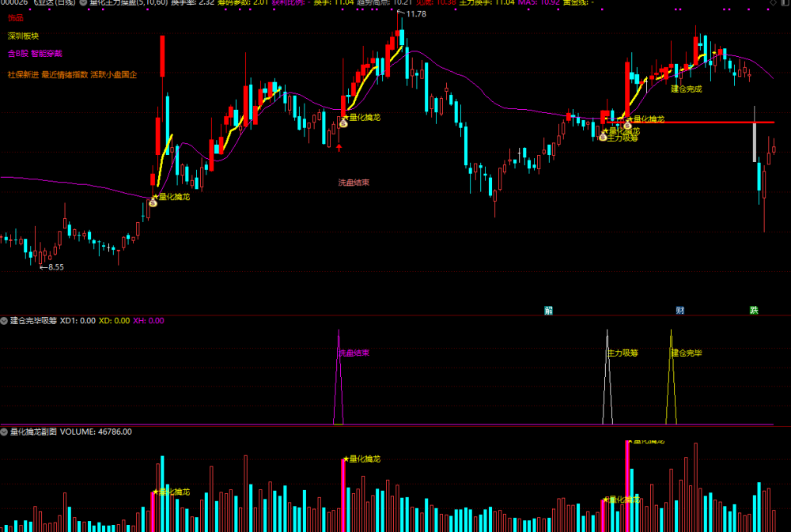The width and height of the screenshot is (791, 532).
Task: Click the red up arrow above 洗盘结束
Action: tap(339, 148)
